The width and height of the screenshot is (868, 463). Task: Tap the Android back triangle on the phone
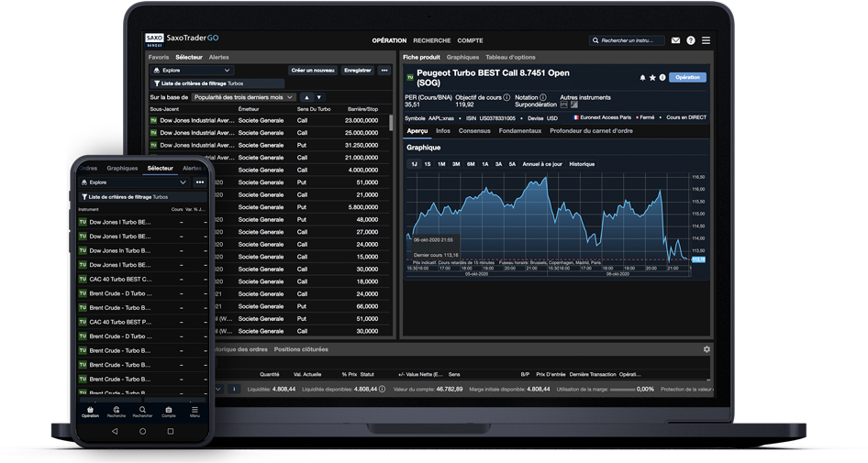[x=115, y=431]
